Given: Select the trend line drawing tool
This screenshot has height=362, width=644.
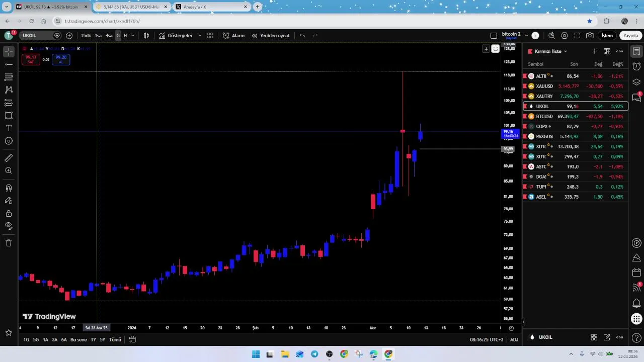Looking at the screenshot, I should coord(9,64).
